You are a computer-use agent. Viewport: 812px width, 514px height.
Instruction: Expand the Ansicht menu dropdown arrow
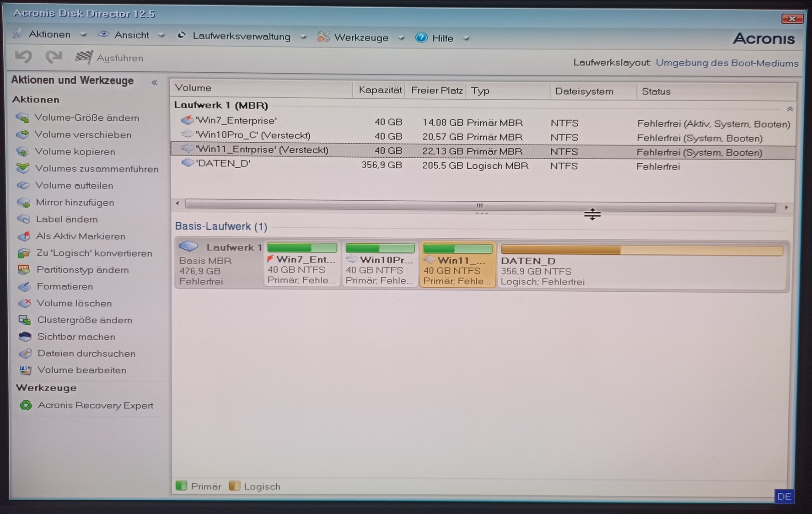161,36
